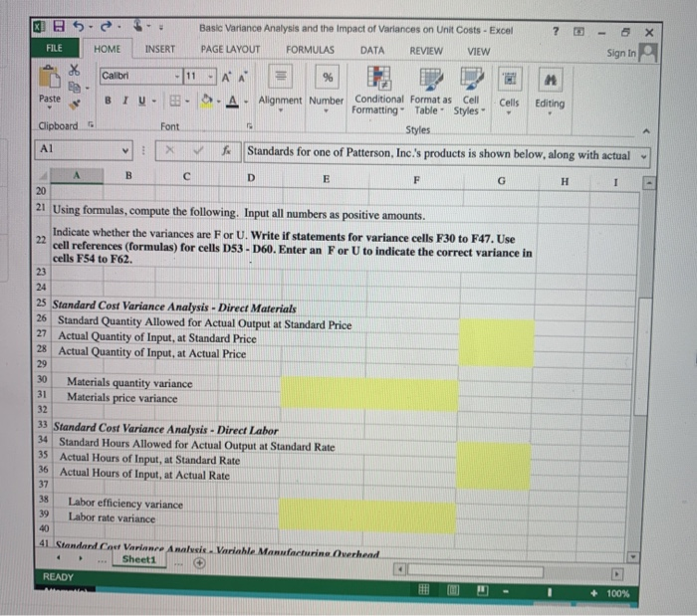
Task: Open the Fill Color dropdown arrow
Action: point(219,102)
